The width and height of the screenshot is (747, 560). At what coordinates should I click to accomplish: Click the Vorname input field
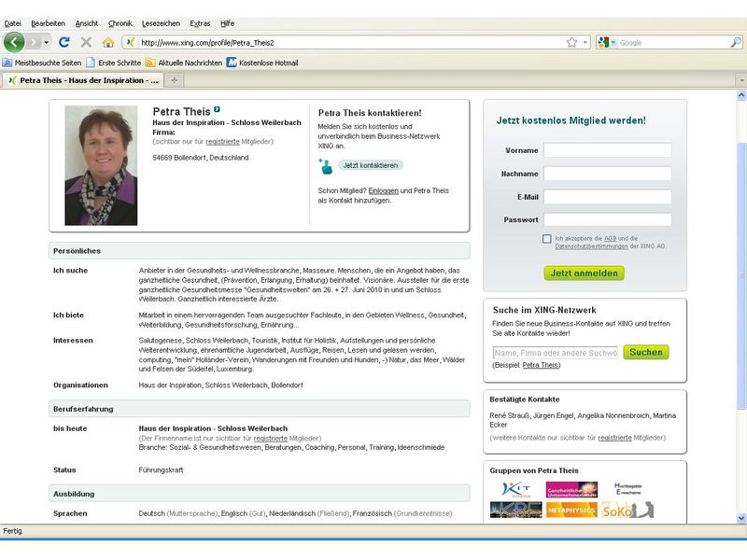(x=607, y=150)
